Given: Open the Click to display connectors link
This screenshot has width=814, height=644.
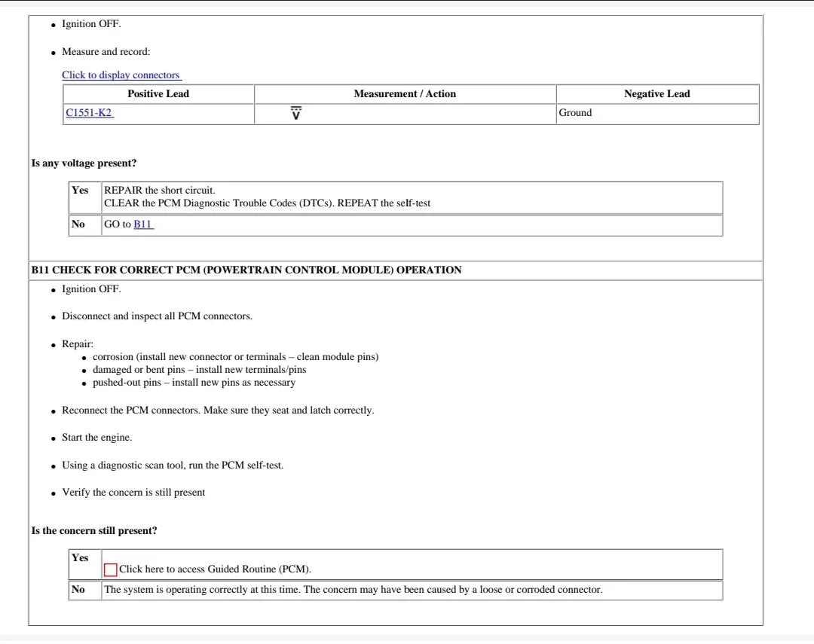Looking at the screenshot, I should (x=121, y=75).
